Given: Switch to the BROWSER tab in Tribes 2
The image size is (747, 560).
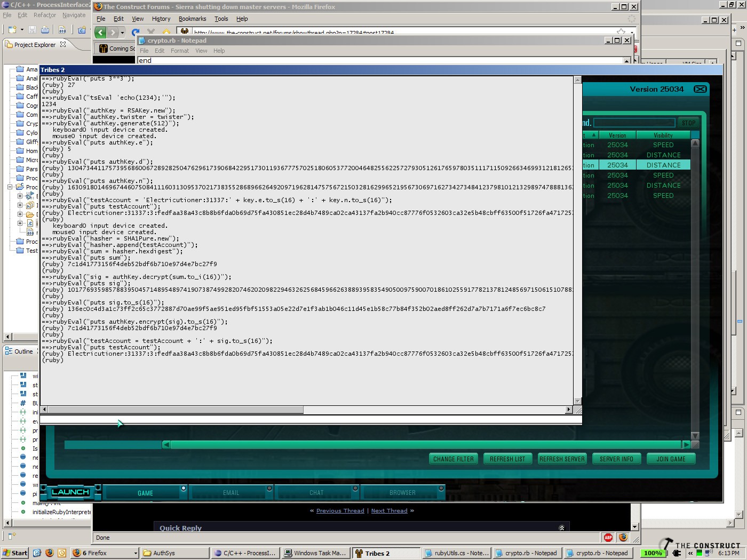Looking at the screenshot, I should (x=402, y=493).
